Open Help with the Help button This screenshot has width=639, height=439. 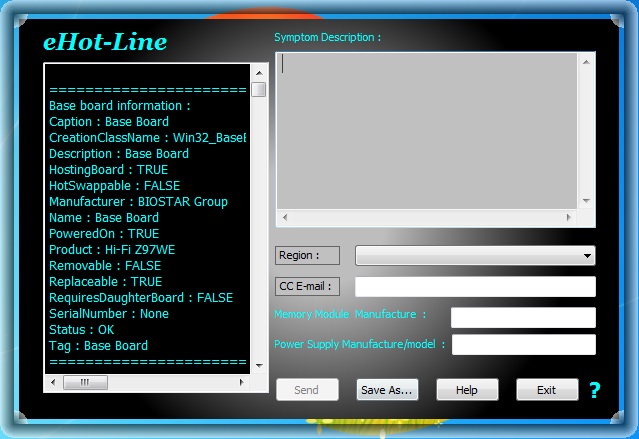point(466,390)
